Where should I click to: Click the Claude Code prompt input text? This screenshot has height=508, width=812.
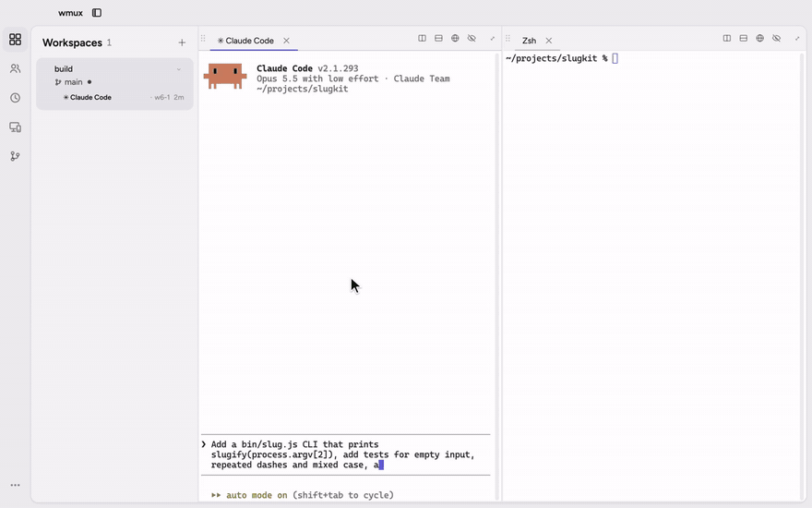(342, 454)
